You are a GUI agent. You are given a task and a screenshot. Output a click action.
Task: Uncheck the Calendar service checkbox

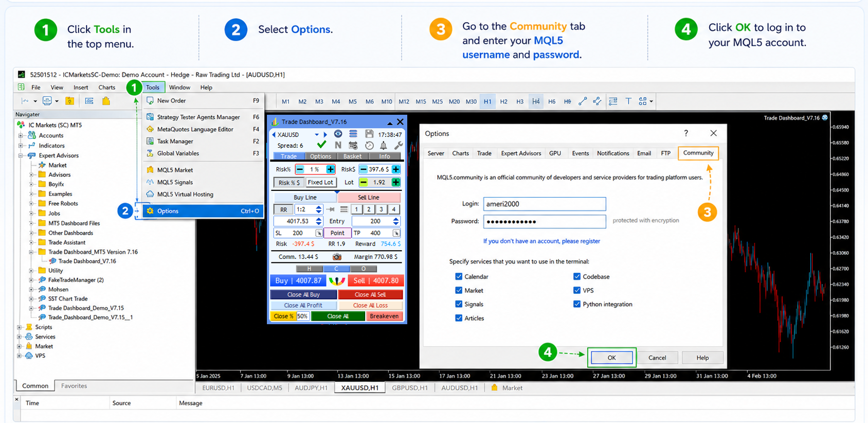click(x=459, y=276)
